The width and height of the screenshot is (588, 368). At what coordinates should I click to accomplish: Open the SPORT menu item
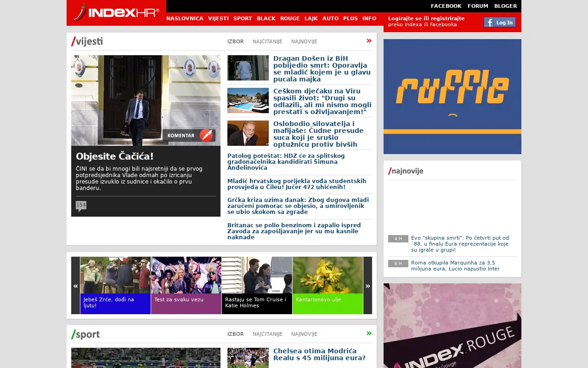click(x=243, y=18)
